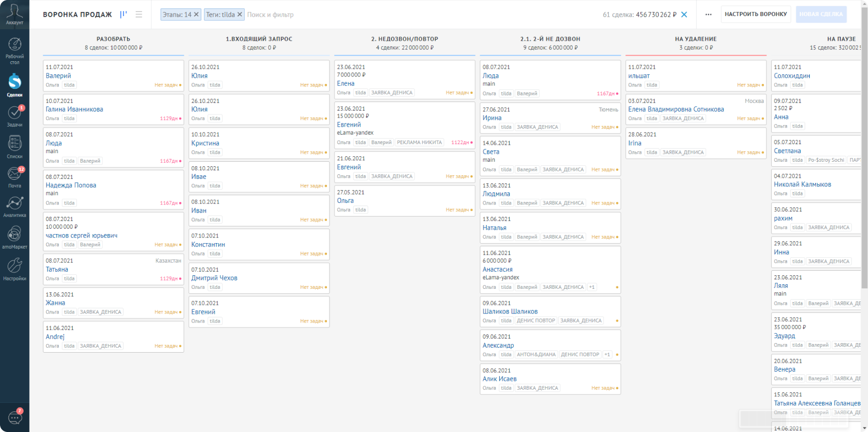
Task: Open the Списки section
Action: [x=15, y=147]
